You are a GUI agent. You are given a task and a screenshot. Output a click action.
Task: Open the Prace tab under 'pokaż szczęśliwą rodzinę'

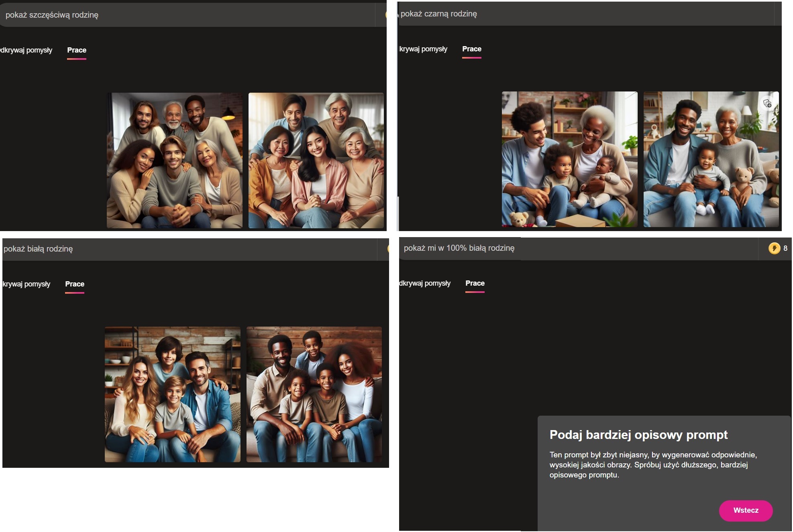coord(77,51)
